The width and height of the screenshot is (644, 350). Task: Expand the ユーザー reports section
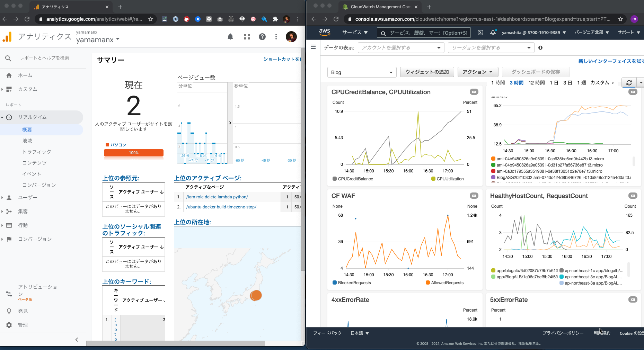(2, 198)
